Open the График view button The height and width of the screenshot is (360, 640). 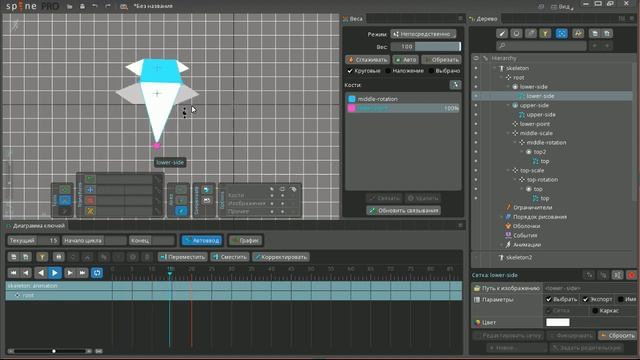tap(245, 240)
